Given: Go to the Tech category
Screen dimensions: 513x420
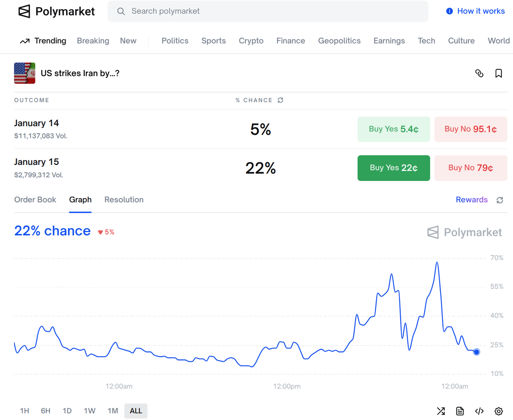Looking at the screenshot, I should pyautogui.click(x=426, y=41).
